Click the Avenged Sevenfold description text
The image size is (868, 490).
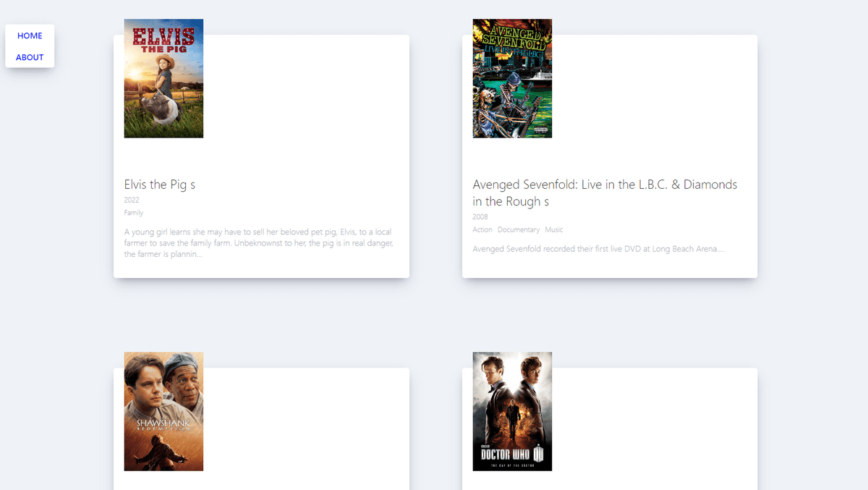pyautogui.click(x=599, y=249)
